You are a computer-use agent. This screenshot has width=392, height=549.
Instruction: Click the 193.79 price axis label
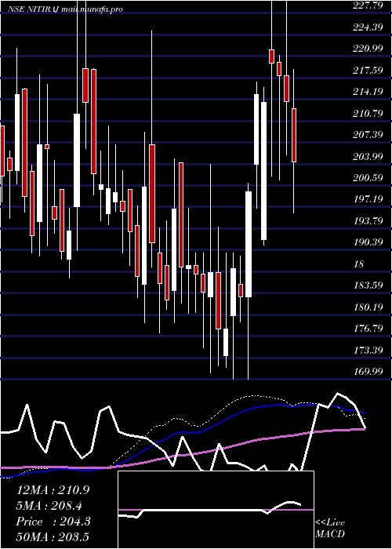[x=368, y=221]
